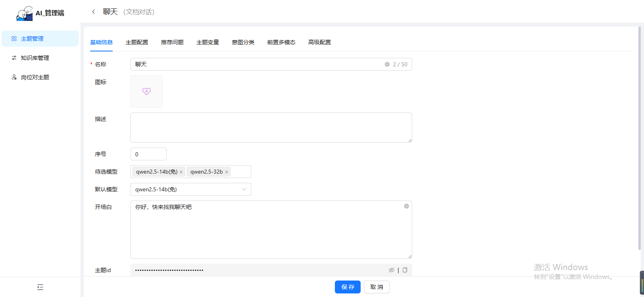The image size is (644, 297).
Task: Copy the 主题id value
Action: (x=405, y=270)
